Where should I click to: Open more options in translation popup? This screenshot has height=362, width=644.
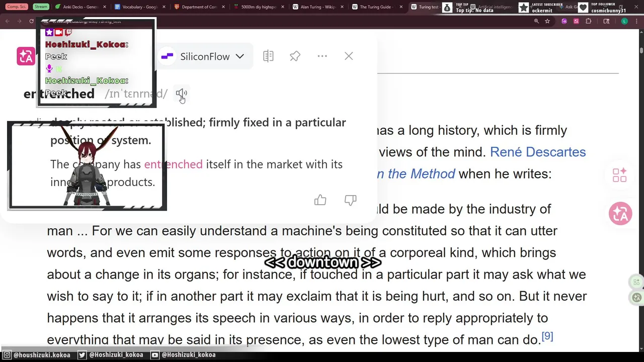pos(323,56)
